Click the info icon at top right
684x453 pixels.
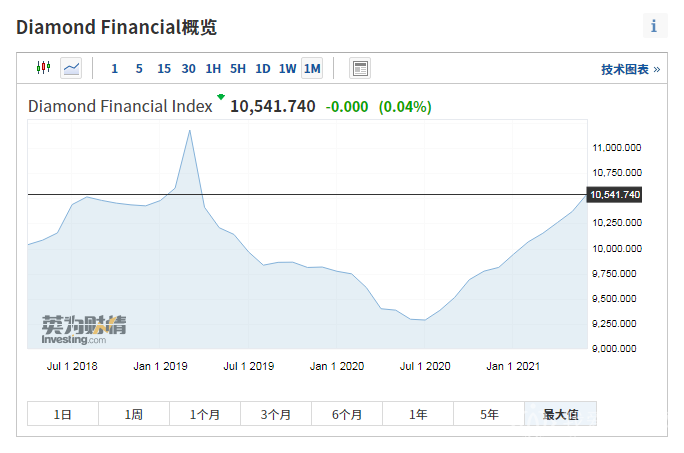654,27
